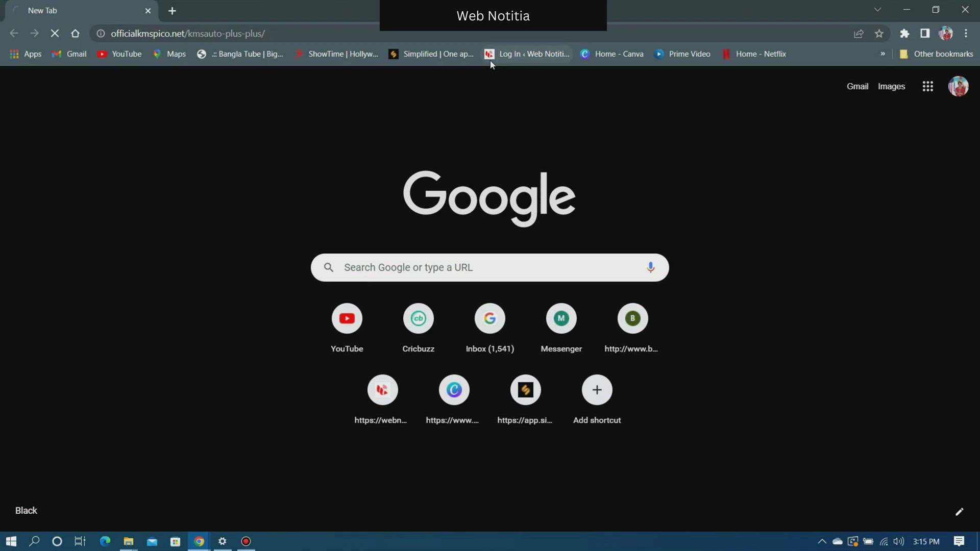Open Other bookmarks folder

pyautogui.click(x=936, y=54)
